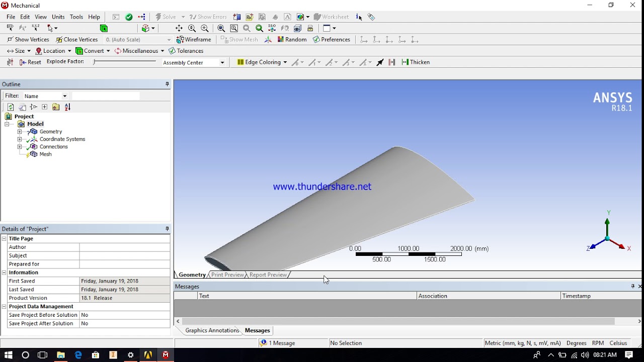Click the Preferences button
Screen dimensions: 644x362
332,40
